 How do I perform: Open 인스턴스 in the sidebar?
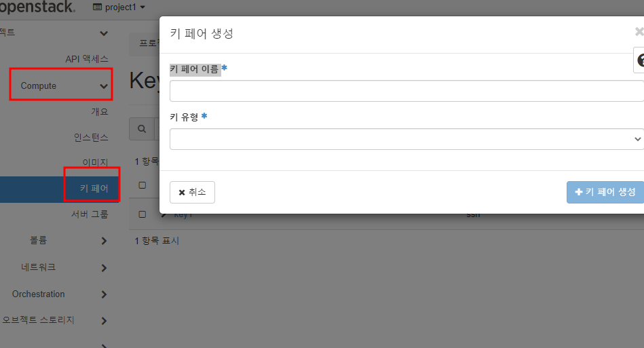click(91, 138)
